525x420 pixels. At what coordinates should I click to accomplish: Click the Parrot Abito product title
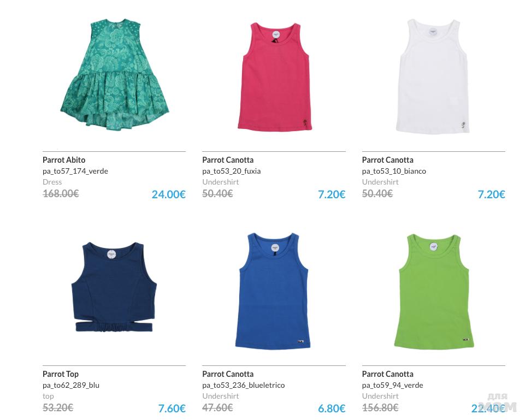click(x=64, y=160)
